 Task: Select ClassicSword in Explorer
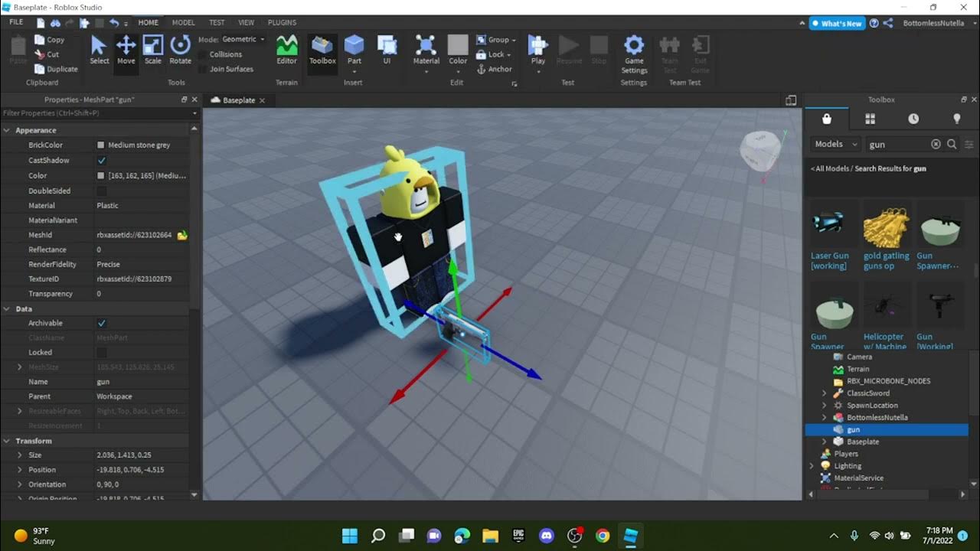(868, 393)
